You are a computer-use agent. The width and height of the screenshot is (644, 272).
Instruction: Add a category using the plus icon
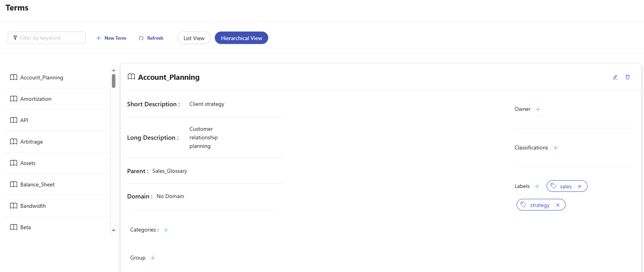166,230
